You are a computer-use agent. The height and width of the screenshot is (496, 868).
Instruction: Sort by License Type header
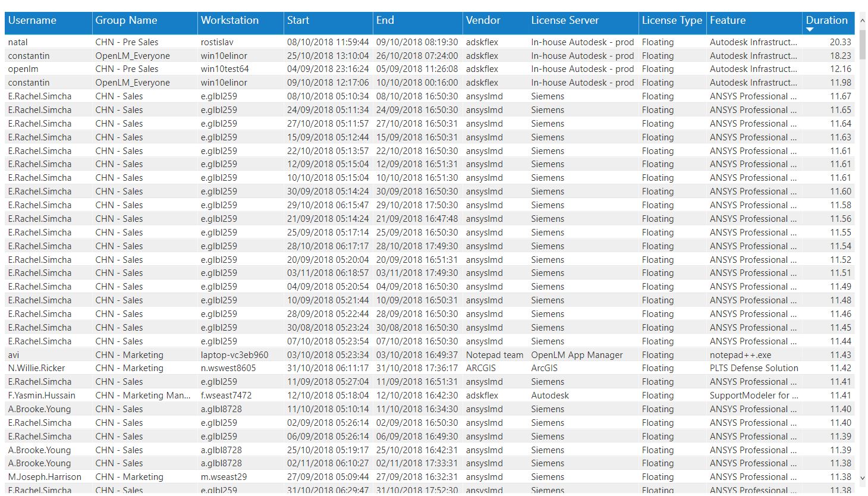[671, 20]
